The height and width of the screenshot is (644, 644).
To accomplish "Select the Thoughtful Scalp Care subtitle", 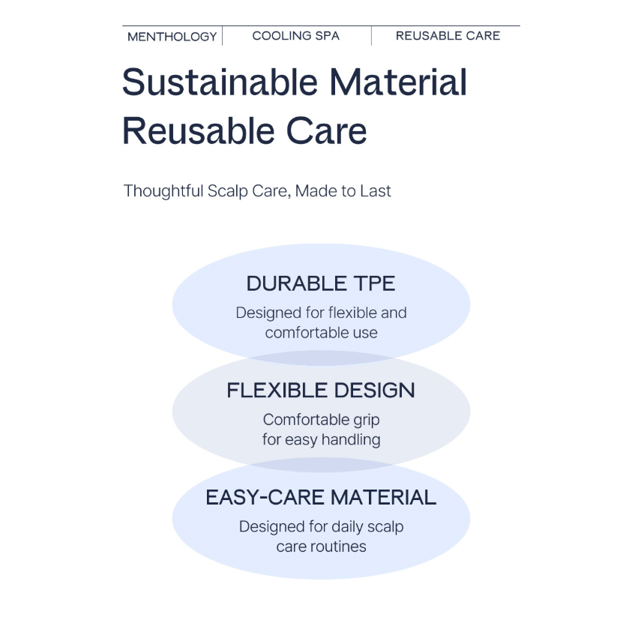I will [257, 191].
